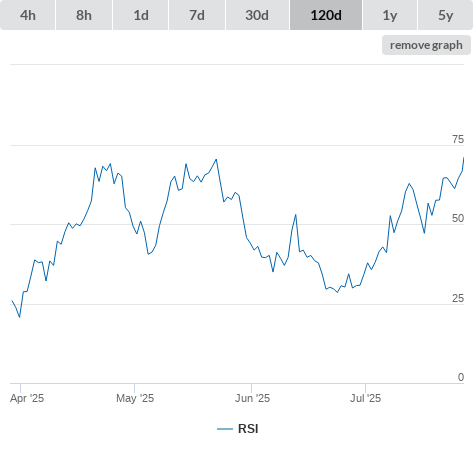Screen dimensions: 474x455
Task: Switch to the 8h time range
Action: (84, 15)
